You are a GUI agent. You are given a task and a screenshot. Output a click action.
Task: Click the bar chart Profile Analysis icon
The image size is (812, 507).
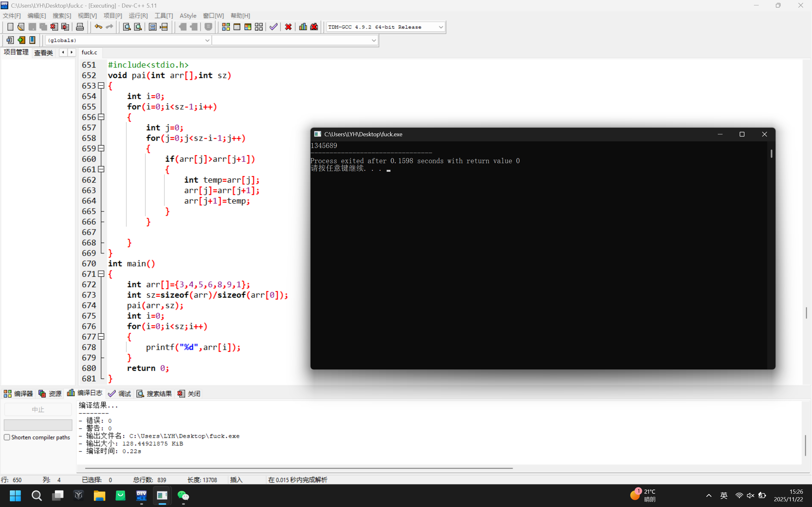point(303,27)
